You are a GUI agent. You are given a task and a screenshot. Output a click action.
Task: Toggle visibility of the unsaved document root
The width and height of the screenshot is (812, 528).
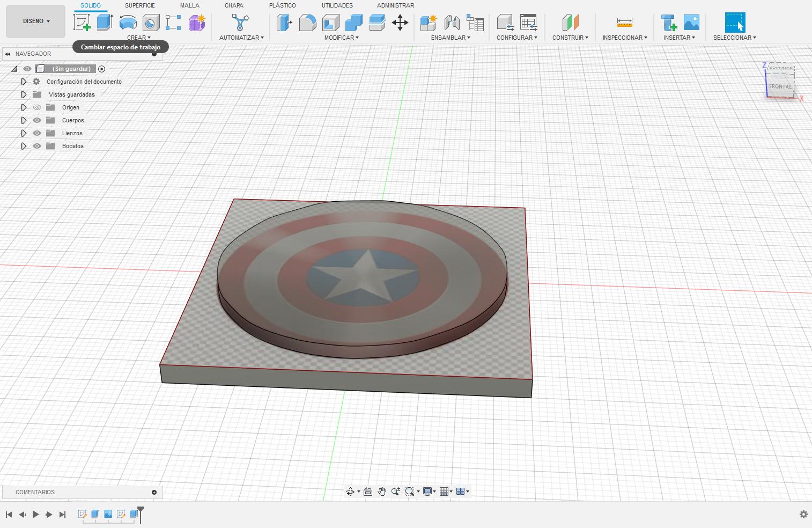[x=27, y=69]
